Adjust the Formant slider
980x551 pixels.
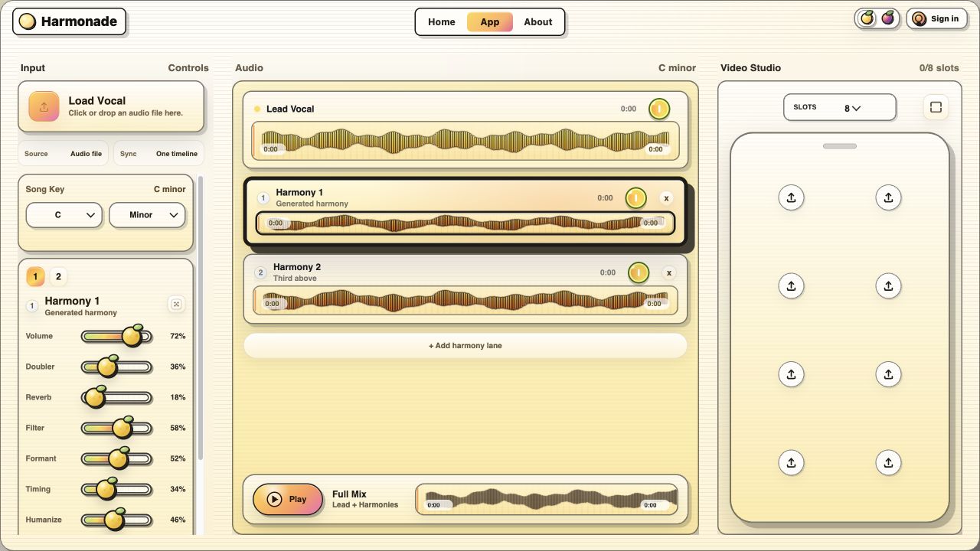117,458
